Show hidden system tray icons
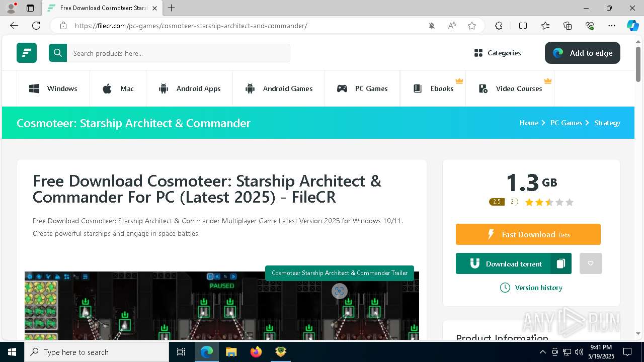 [542, 352]
